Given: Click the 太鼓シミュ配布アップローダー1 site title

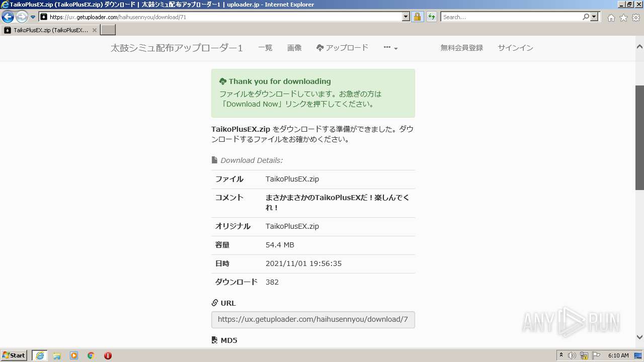Looking at the screenshot, I should (177, 48).
